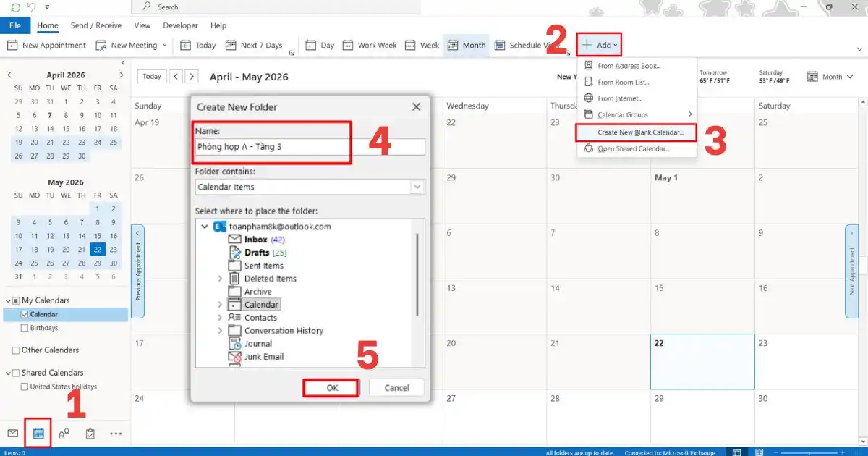Open the Folder contains Calendar Items dropdown

(x=310, y=187)
